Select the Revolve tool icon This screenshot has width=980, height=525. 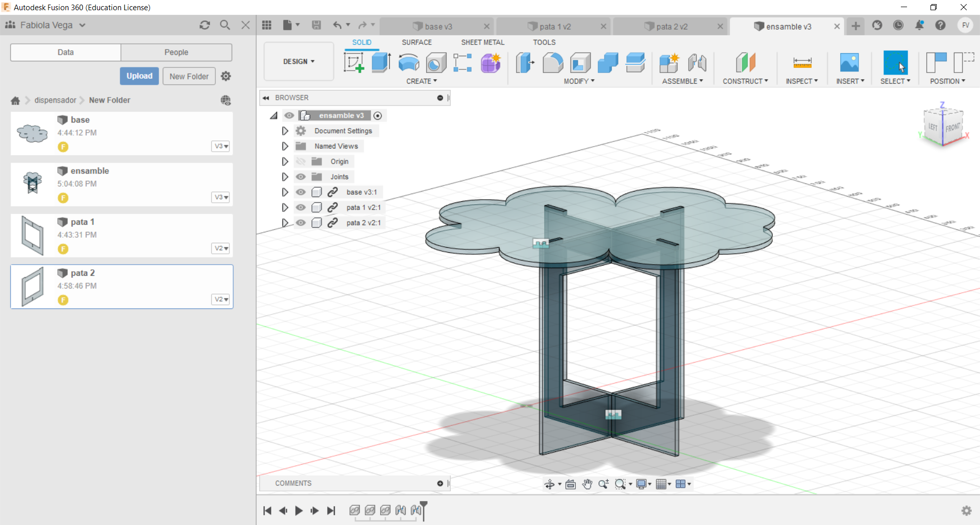tap(408, 63)
